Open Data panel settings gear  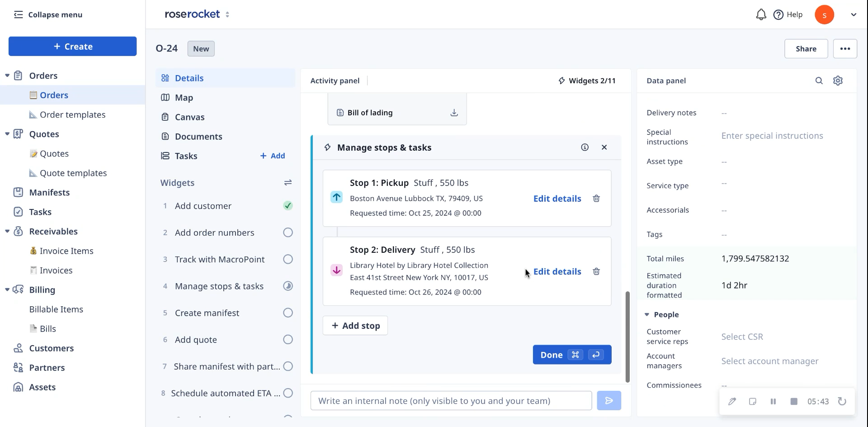pos(838,81)
